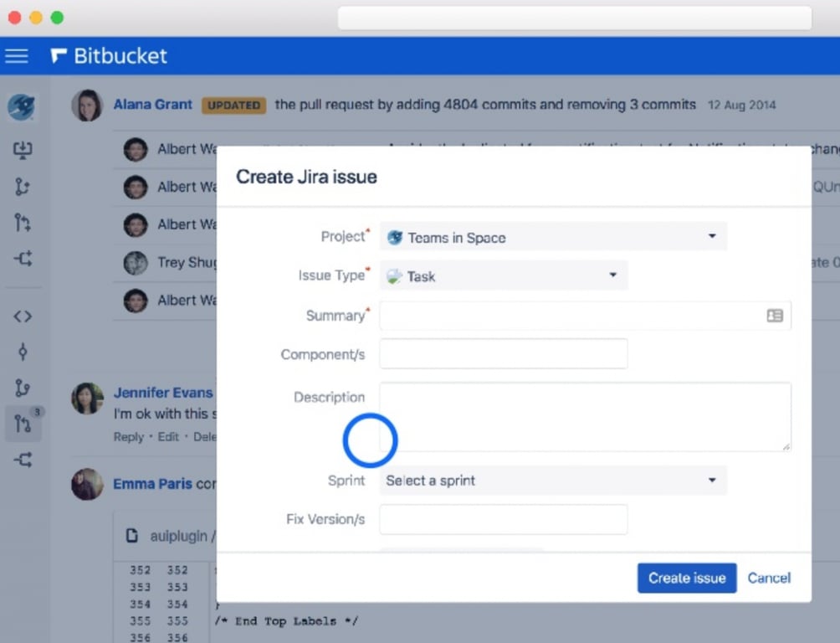Click the Bitbucket logo in header
840x643 pixels.
(x=109, y=56)
